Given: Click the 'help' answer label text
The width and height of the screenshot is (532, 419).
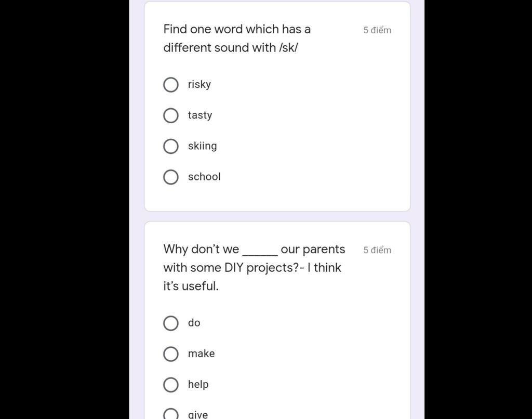Looking at the screenshot, I should point(198,384).
